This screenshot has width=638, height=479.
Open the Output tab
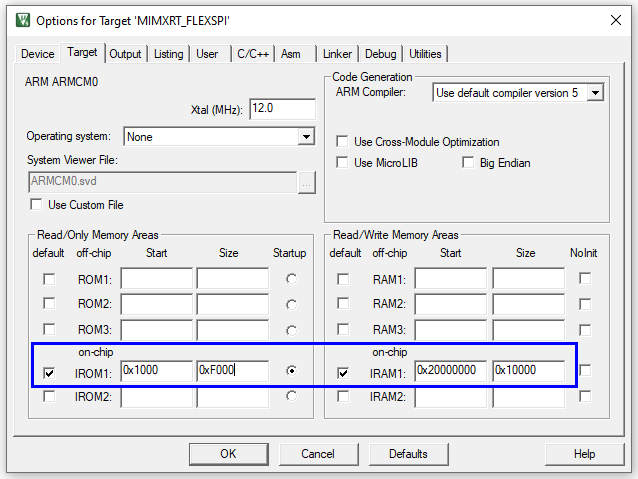coord(125,54)
